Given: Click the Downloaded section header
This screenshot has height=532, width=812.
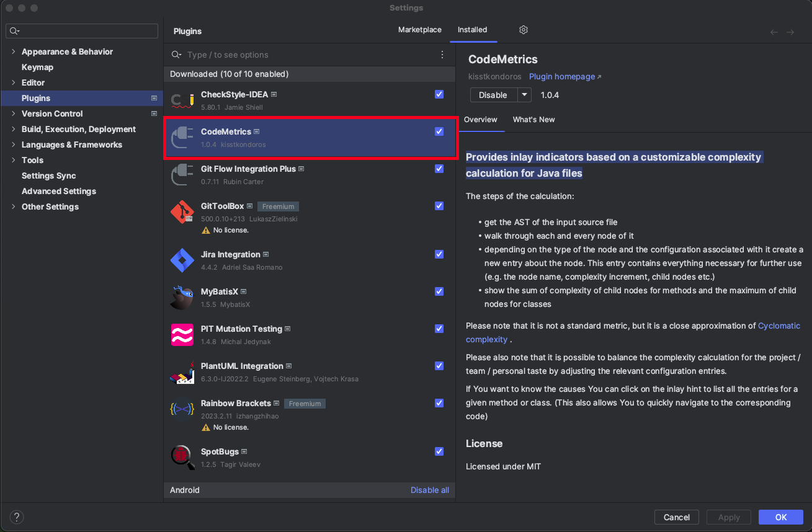Looking at the screenshot, I should [310, 74].
